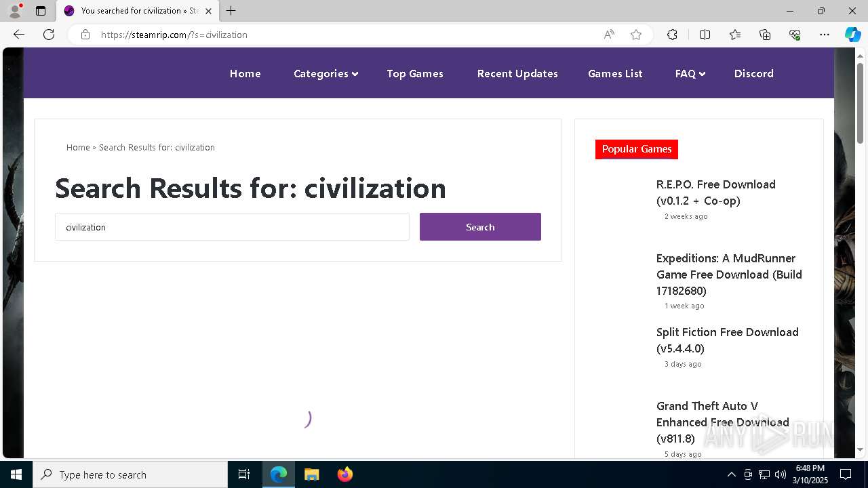The width and height of the screenshot is (868, 488).
Task: Click the browser address bar URL
Action: 174,35
